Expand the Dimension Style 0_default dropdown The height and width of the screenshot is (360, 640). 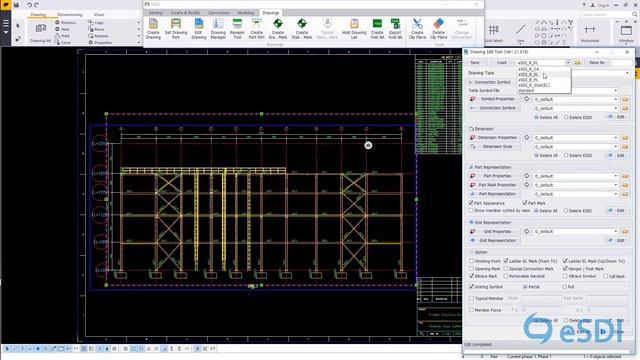coord(616,147)
